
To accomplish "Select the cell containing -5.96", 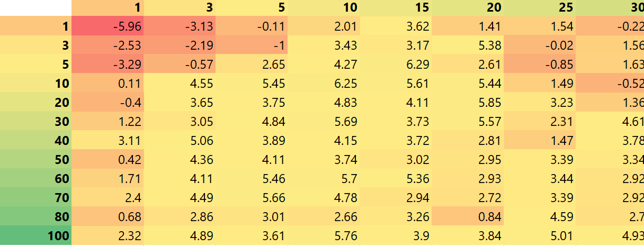I will pos(108,26).
